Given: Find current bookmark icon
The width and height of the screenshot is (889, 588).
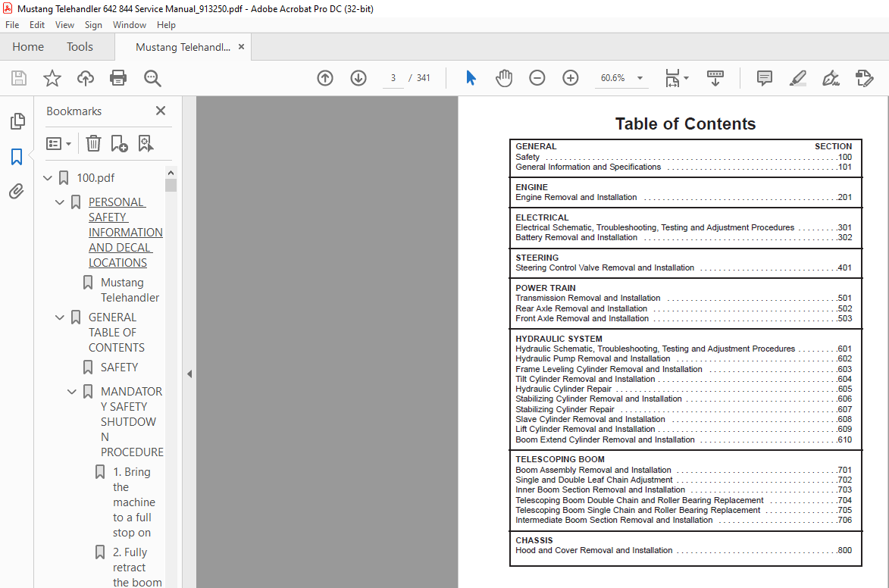Looking at the screenshot, I should click(x=146, y=143).
